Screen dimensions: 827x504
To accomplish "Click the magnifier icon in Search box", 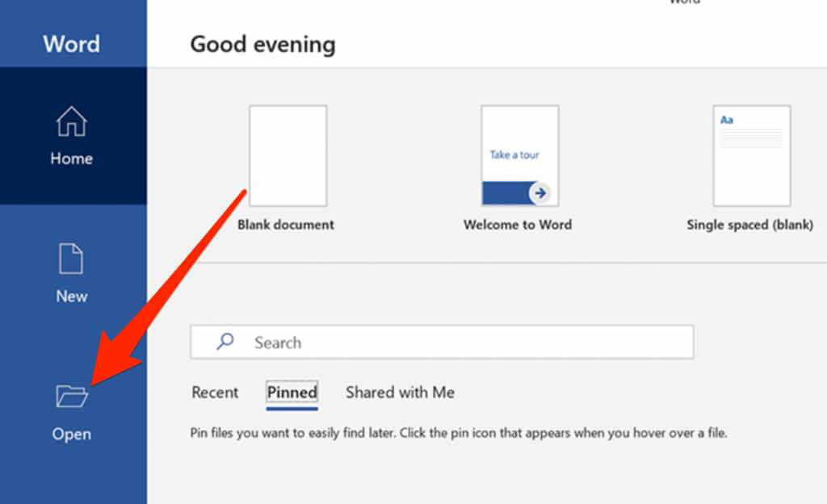I will point(225,342).
